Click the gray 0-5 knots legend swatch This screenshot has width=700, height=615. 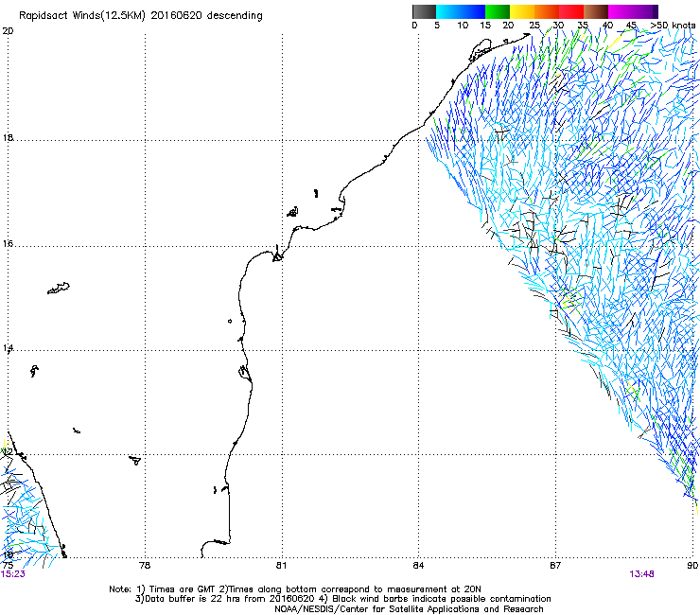424,11
